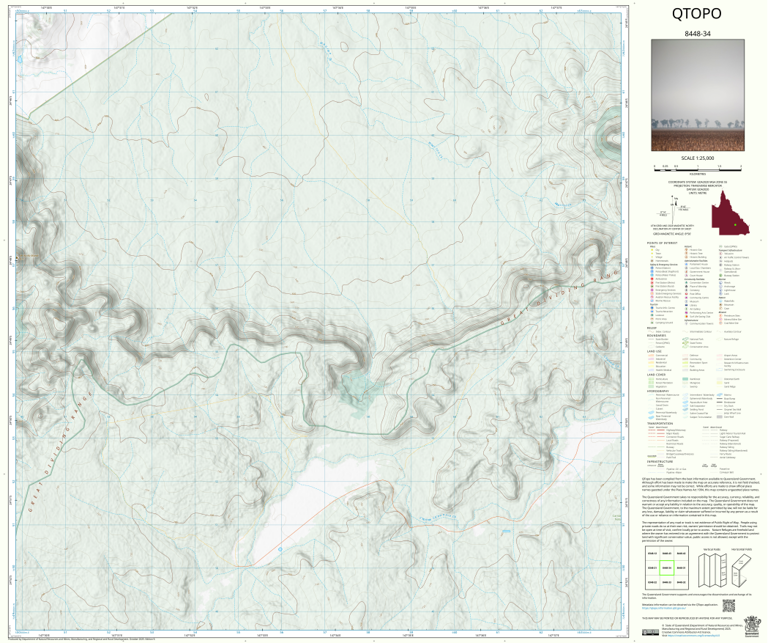Click the SCALE 1:25,000 label
Image resolution: width=768 pixels, height=643 pixels.
click(697, 158)
